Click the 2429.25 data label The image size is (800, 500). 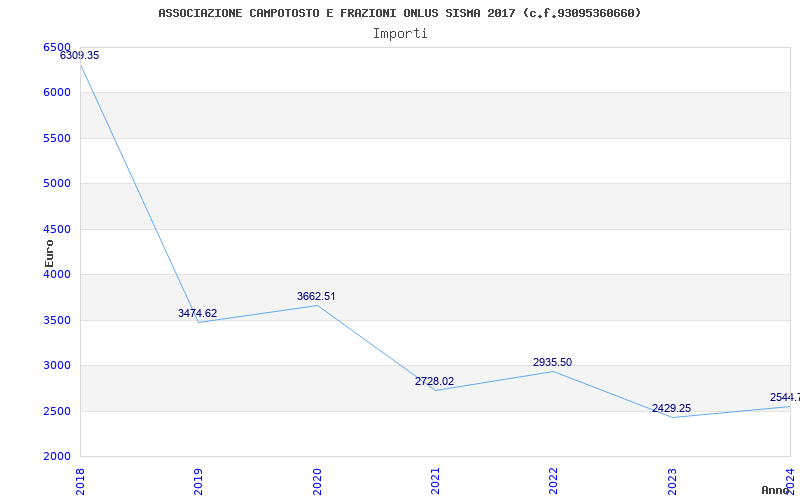(x=671, y=408)
